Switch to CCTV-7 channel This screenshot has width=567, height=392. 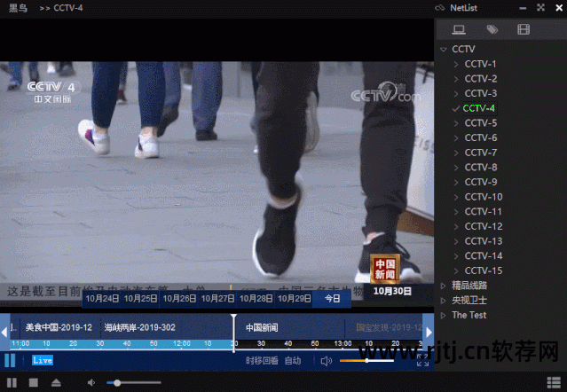click(481, 153)
